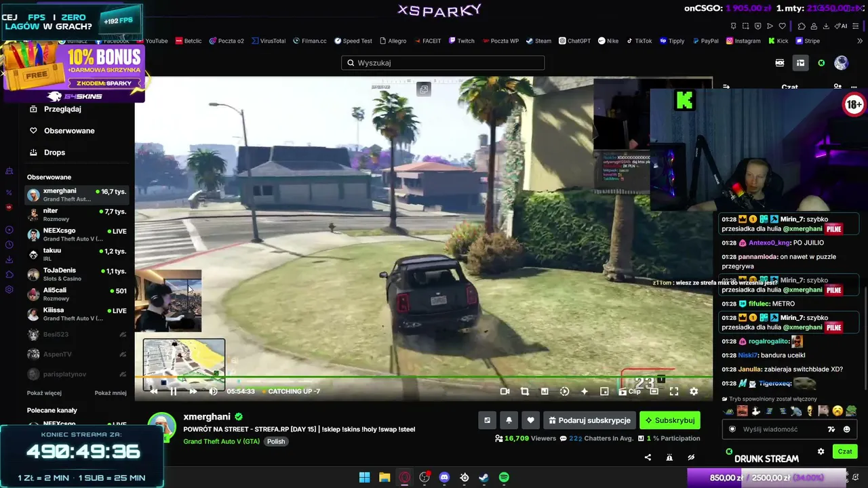
Task: Click the green Subskrybuj button
Action: pyautogui.click(x=670, y=420)
